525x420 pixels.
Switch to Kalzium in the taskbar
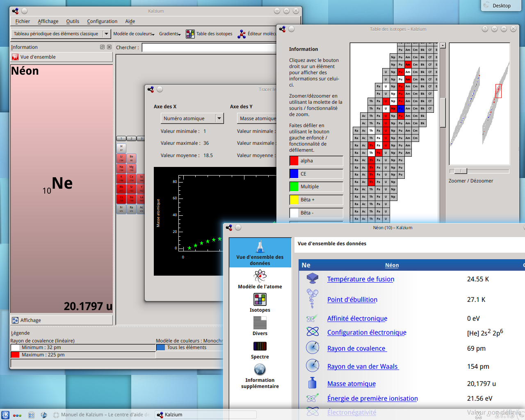coord(206,415)
